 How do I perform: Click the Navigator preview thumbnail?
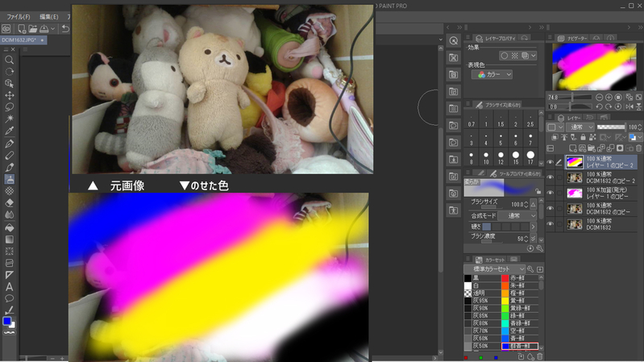click(x=594, y=67)
